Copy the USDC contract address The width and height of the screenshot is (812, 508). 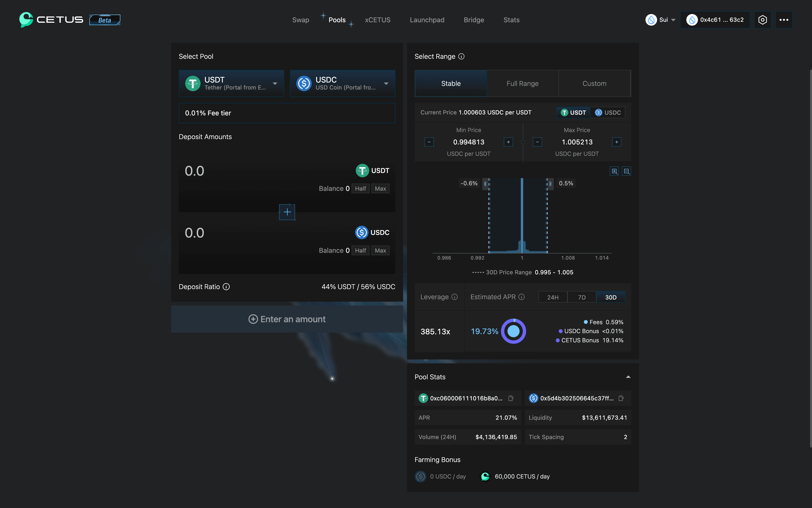[621, 398]
